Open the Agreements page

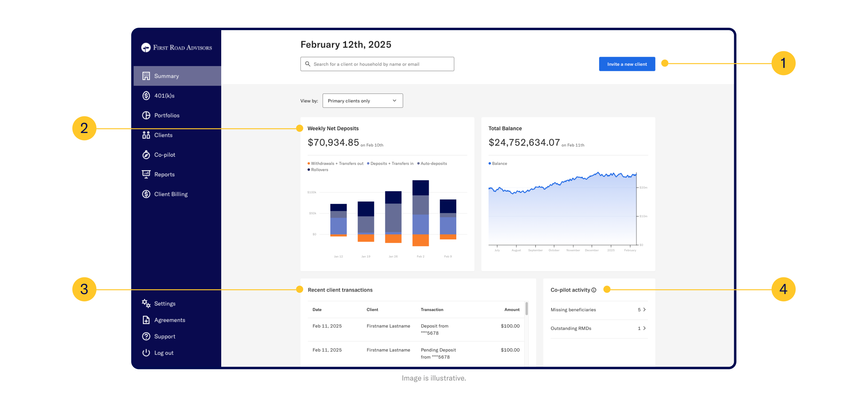[177, 320]
